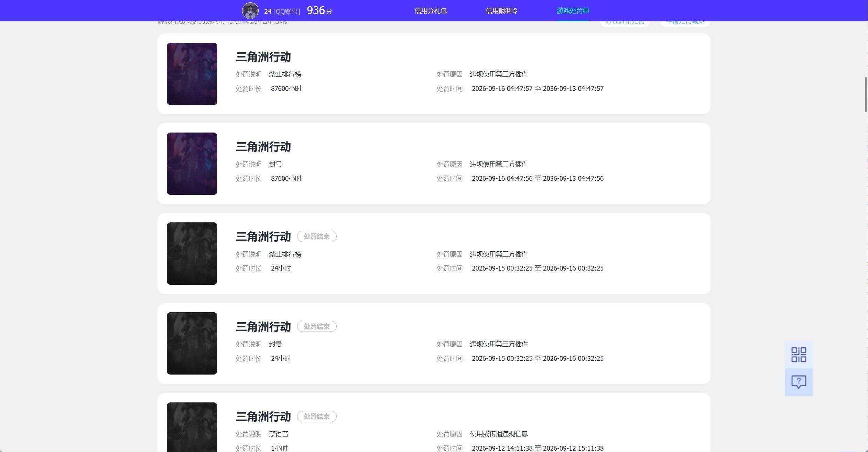Click 1小时 duration value
Viewport: 868px width, 452px height.
(279, 448)
